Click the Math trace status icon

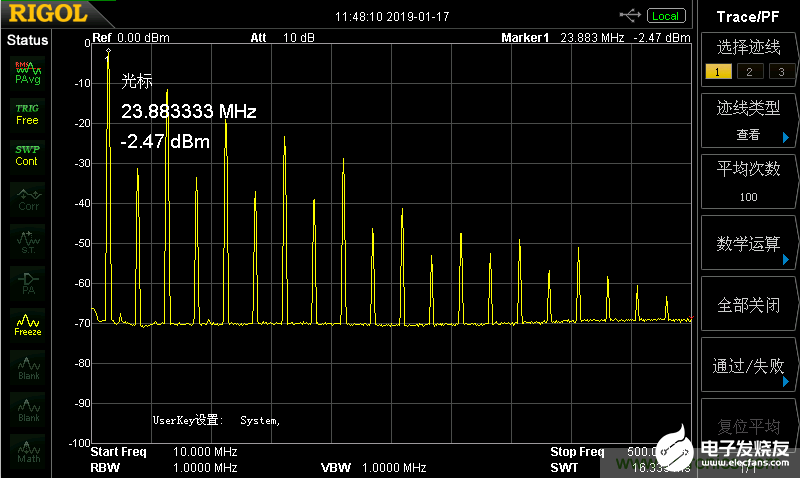tap(27, 453)
